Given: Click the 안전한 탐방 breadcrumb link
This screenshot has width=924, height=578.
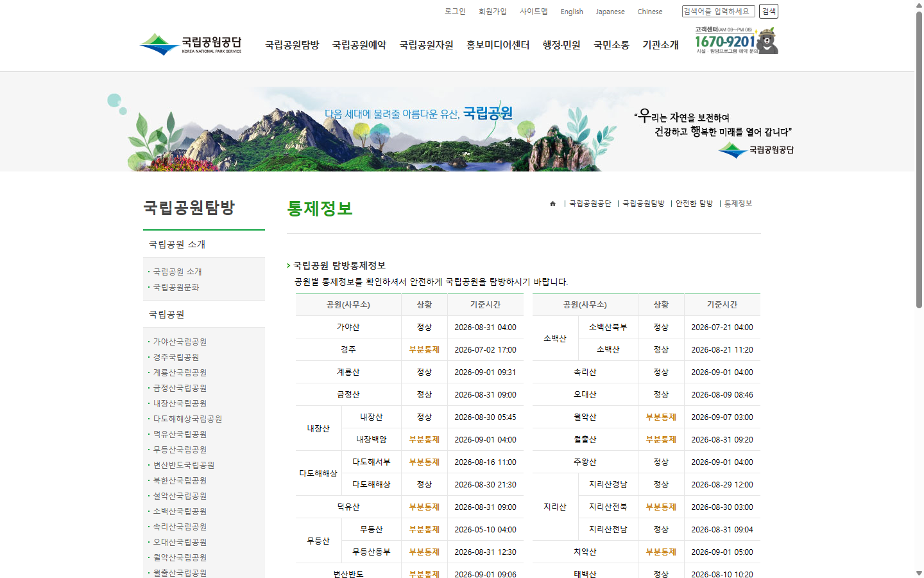Looking at the screenshot, I should click(694, 204).
